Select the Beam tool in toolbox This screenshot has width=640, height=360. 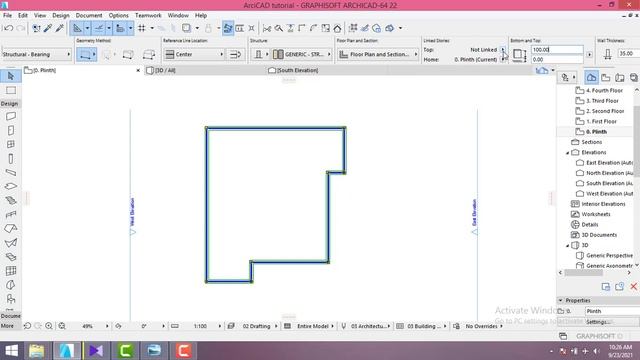click(x=11, y=173)
